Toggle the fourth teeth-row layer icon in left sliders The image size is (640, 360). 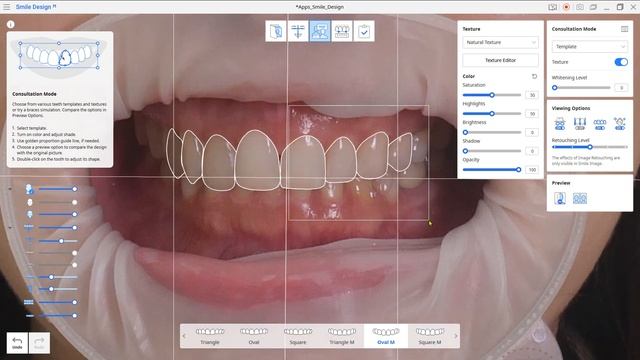pos(29,227)
